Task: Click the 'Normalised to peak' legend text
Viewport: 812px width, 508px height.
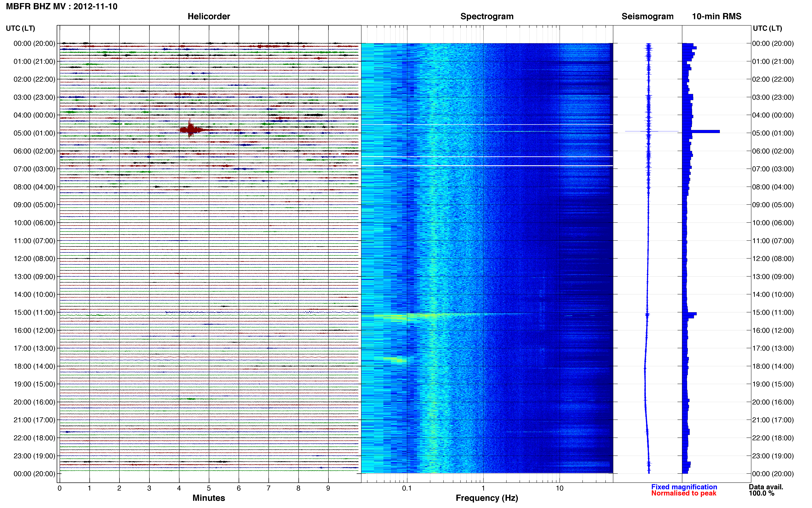Action: (x=684, y=493)
